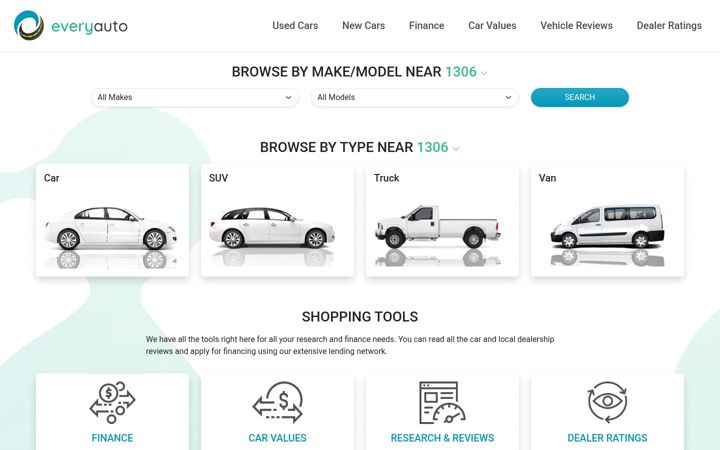The height and width of the screenshot is (450, 720).
Task: Open Vehicle Reviews in the navigation
Action: coord(576,26)
